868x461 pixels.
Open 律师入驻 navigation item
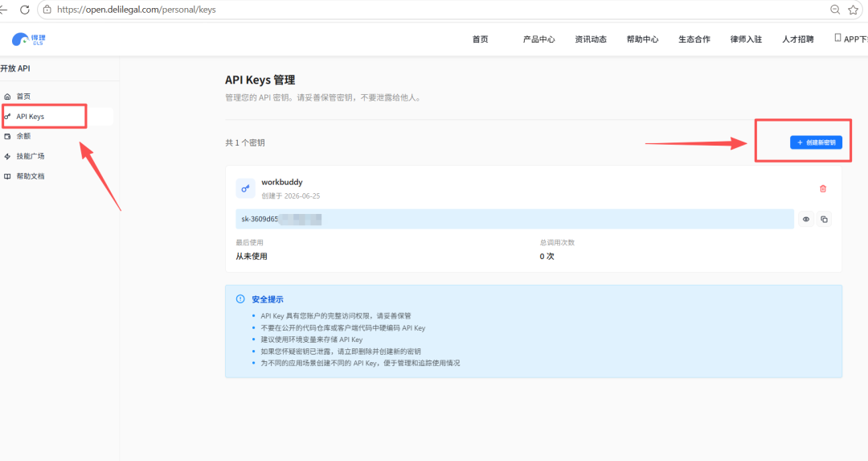tap(746, 39)
